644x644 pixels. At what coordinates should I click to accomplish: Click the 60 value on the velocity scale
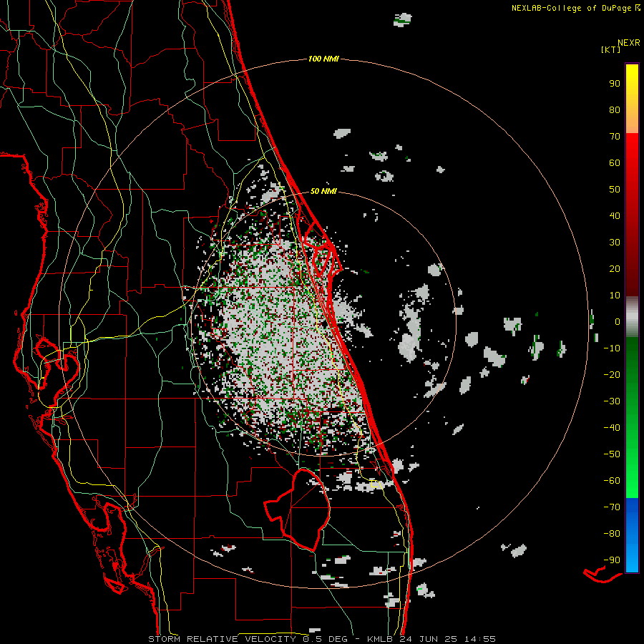tap(615, 163)
